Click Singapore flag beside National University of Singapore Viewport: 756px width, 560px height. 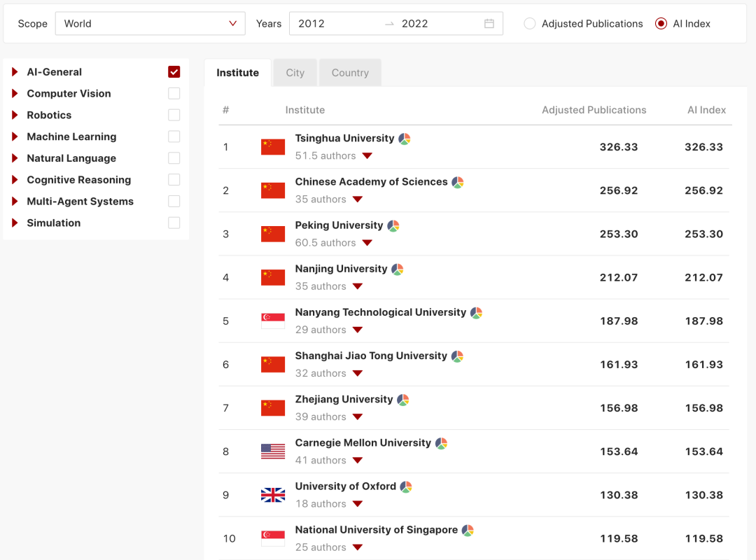[273, 538]
